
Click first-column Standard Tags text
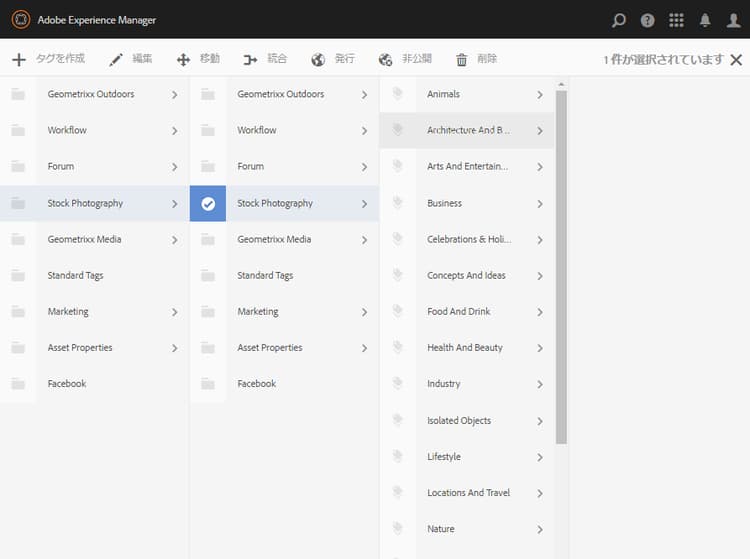pos(76,275)
